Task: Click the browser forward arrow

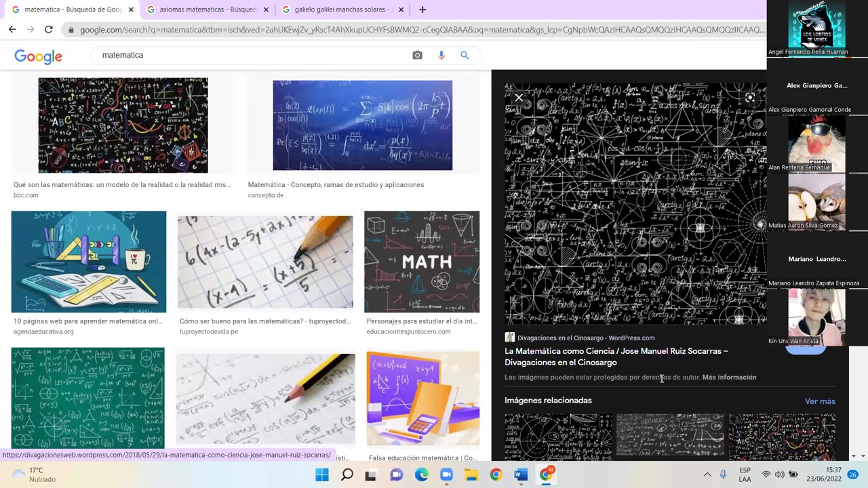Action: (x=31, y=29)
